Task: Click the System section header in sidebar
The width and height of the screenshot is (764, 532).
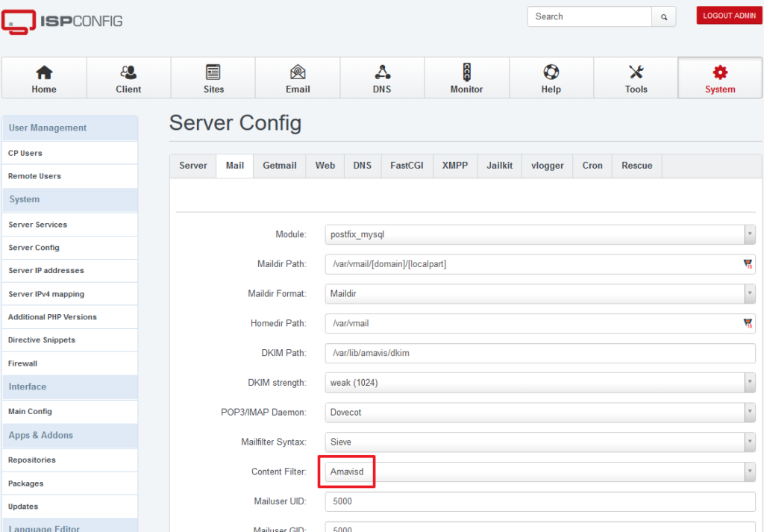Action: coord(69,200)
